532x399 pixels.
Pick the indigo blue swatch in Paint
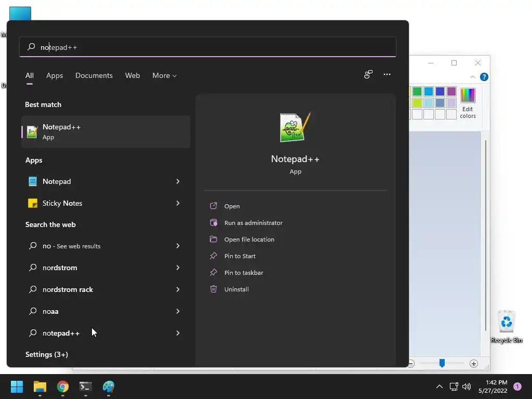[440, 91]
